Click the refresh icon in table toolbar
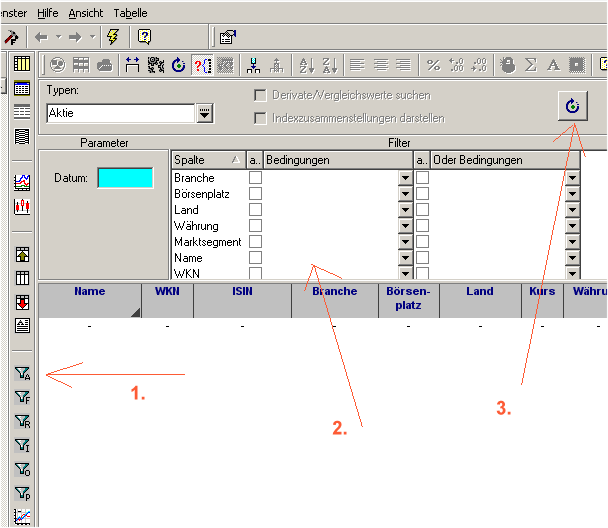The height and width of the screenshot is (528, 608). [178, 65]
